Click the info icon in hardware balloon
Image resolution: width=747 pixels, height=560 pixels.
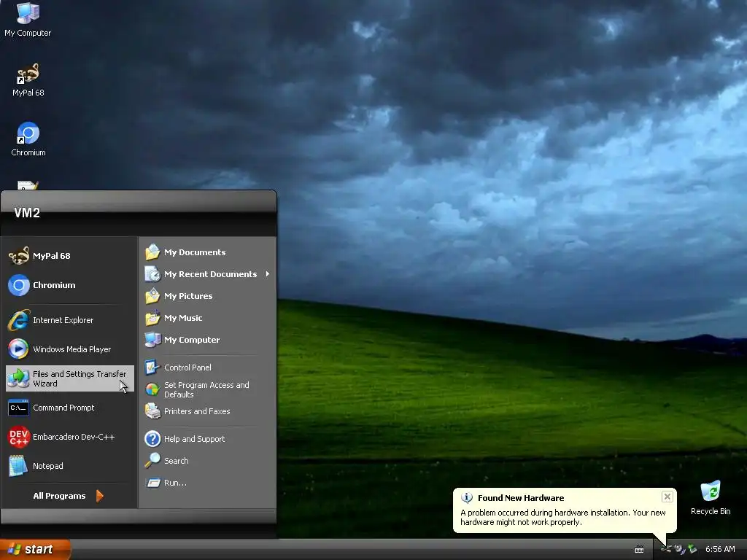click(x=467, y=498)
